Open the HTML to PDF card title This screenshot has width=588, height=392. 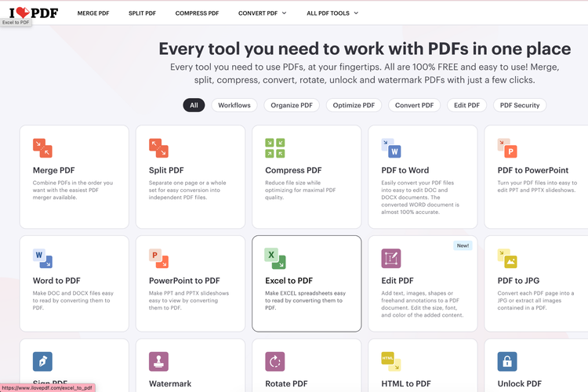406,383
